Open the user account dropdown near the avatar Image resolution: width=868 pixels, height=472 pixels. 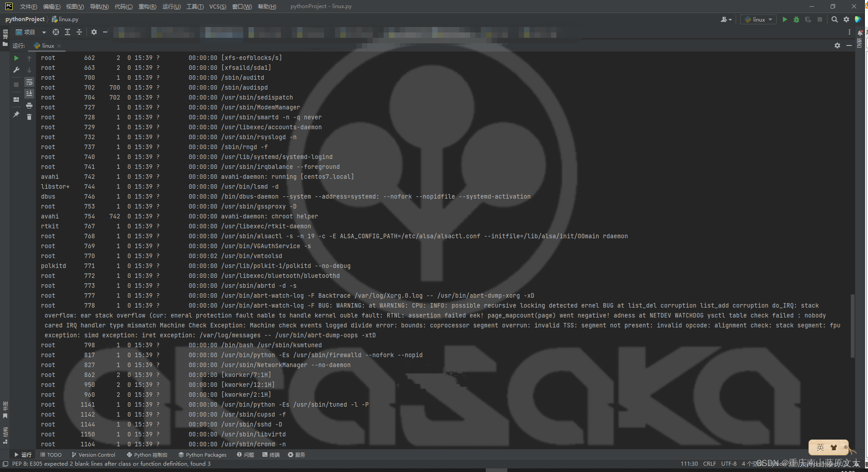[726, 20]
